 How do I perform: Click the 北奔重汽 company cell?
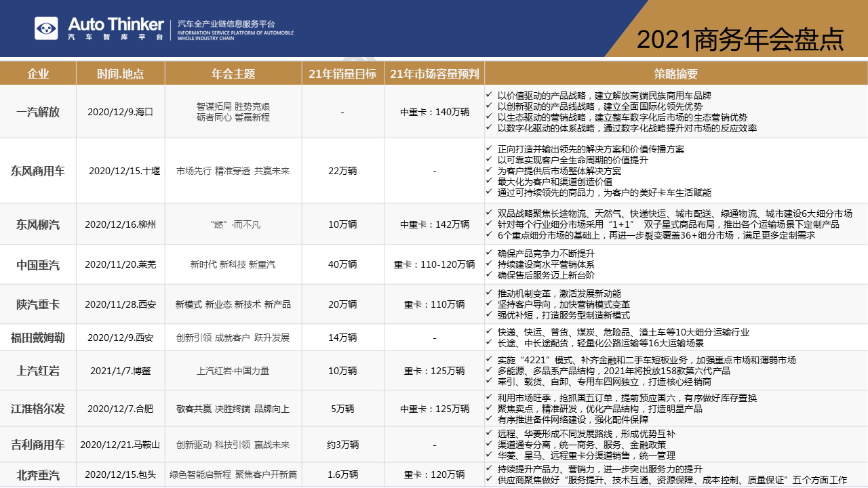click(38, 475)
